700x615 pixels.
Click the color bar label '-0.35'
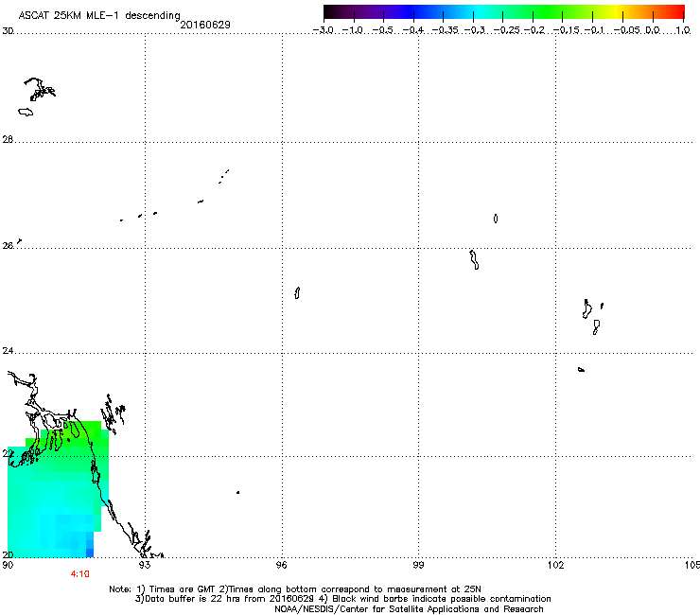pyautogui.click(x=446, y=30)
